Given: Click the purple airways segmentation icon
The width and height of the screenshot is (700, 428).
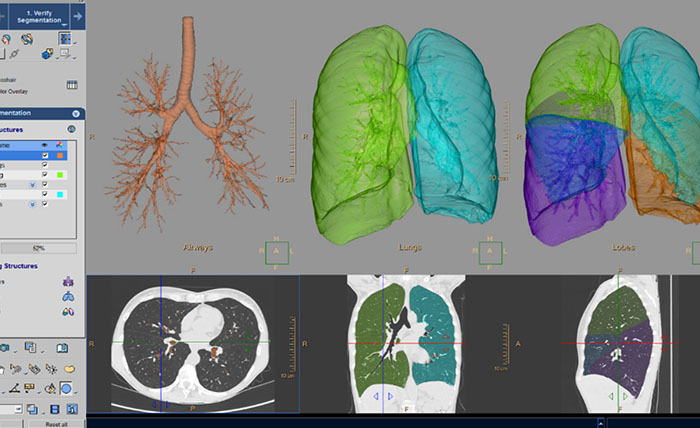Looking at the screenshot, I should point(68,282).
